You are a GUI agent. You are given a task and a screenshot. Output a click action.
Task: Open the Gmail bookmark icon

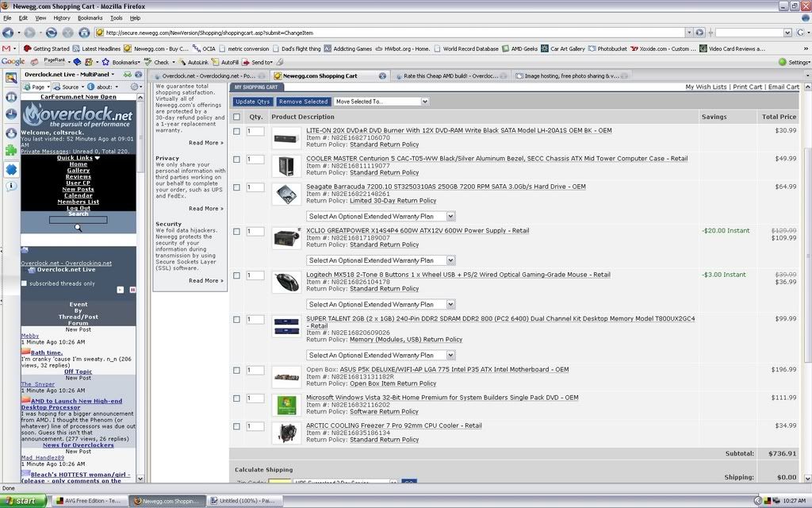(x=6, y=48)
